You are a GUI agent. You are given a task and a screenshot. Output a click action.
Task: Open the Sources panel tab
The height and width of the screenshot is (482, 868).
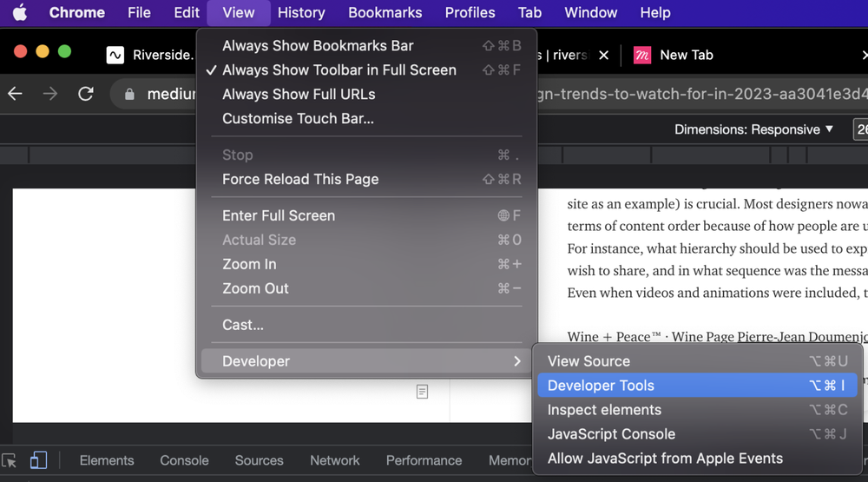pos(259,460)
